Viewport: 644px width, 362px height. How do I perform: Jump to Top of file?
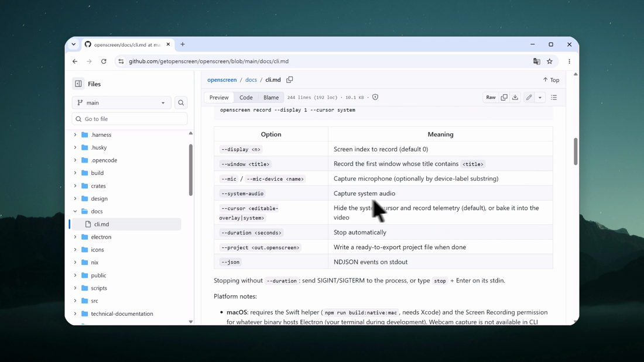[x=551, y=80]
